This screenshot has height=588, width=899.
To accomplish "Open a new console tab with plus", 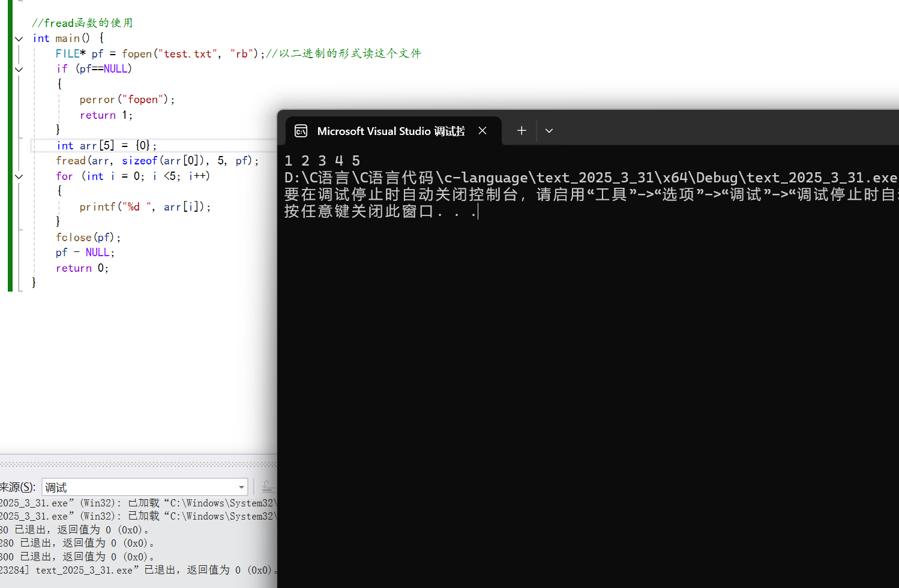I will [522, 131].
